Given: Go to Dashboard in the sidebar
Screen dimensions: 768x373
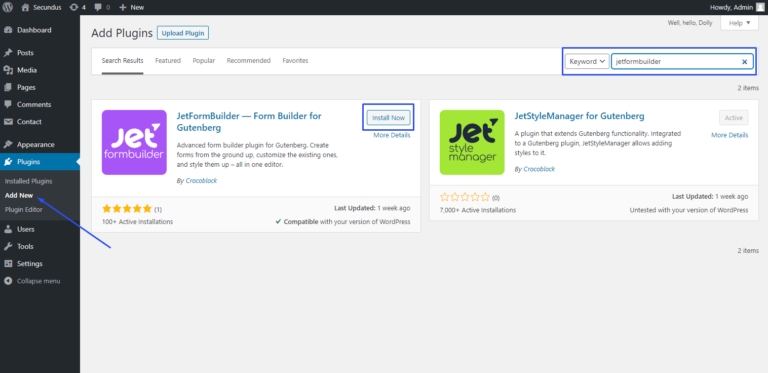Looking at the screenshot, I should pos(34,30).
